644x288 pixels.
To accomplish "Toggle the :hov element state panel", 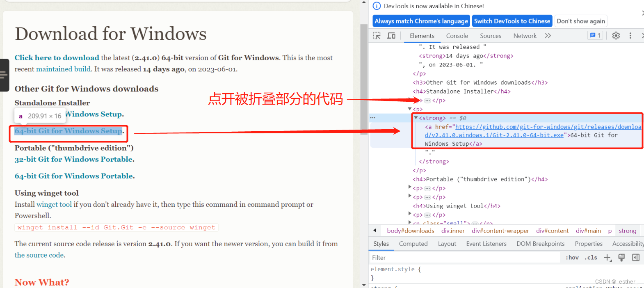I will (x=572, y=258).
